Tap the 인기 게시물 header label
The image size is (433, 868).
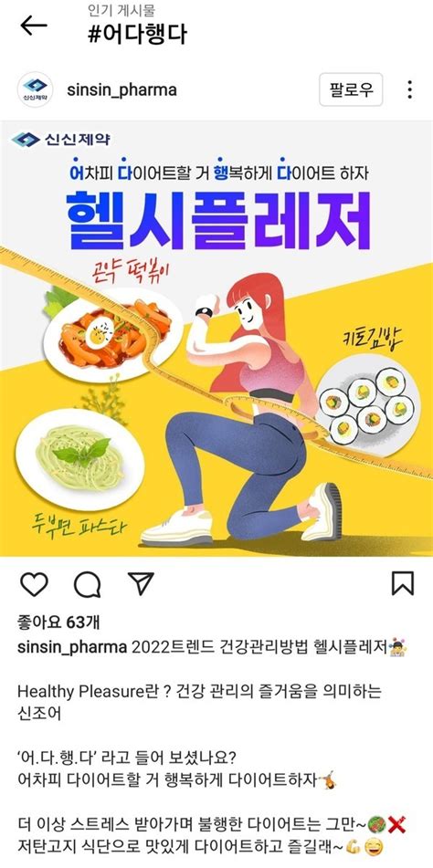(121, 10)
